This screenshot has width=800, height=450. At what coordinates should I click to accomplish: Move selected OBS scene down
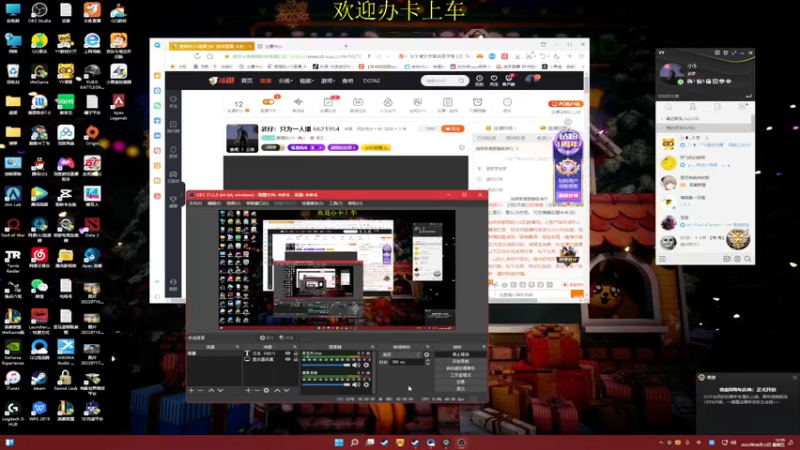pyautogui.click(x=220, y=390)
